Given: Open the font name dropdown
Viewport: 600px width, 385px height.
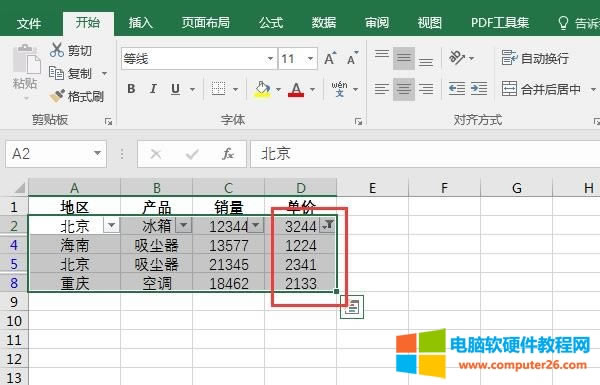Looking at the screenshot, I should click(x=271, y=59).
